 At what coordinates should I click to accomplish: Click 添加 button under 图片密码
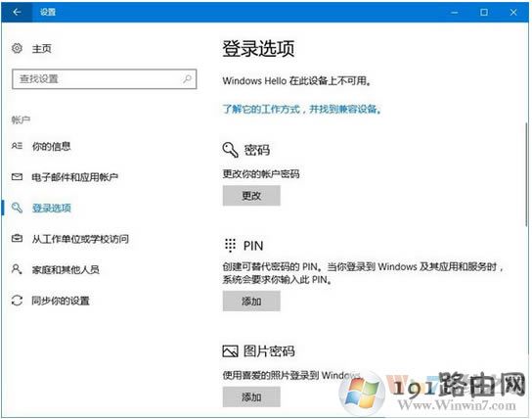click(x=251, y=396)
